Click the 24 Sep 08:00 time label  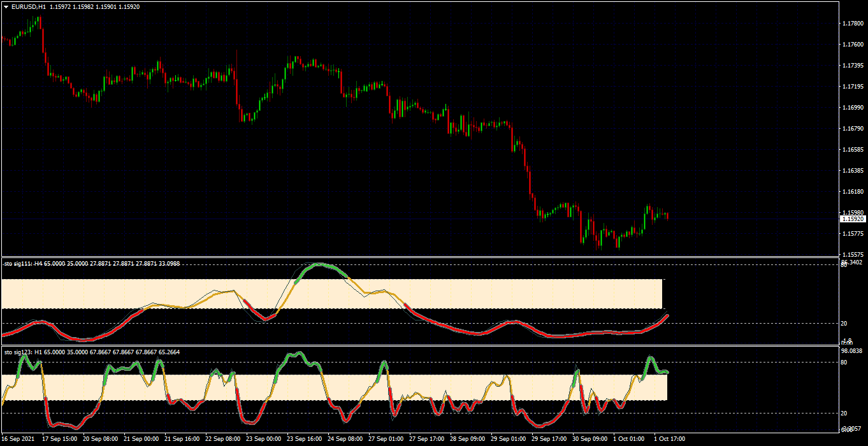345,439
